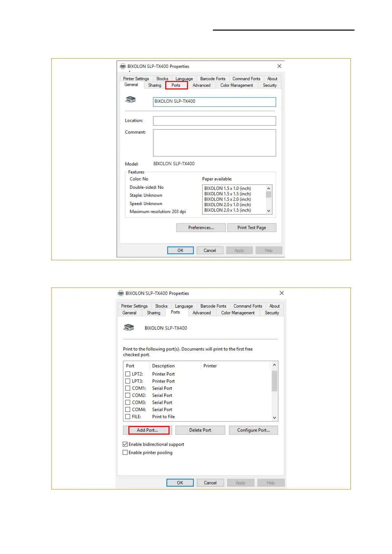Image resolution: width=392 pixels, height=554 pixels.
Task: Click the Comment text box
Action: [x=214, y=143]
